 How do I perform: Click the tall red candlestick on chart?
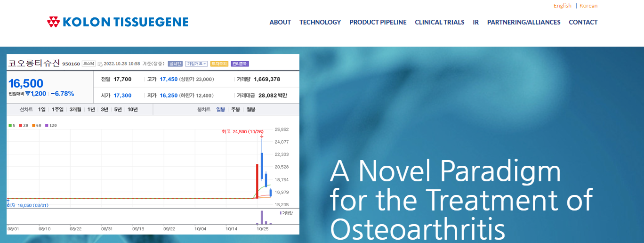[257, 181]
